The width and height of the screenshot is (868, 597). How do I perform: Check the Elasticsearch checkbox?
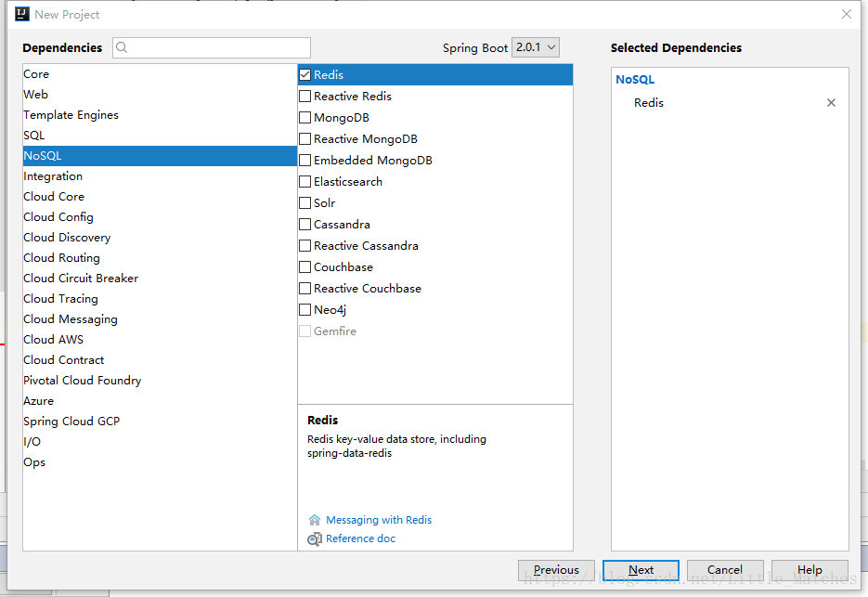click(305, 182)
